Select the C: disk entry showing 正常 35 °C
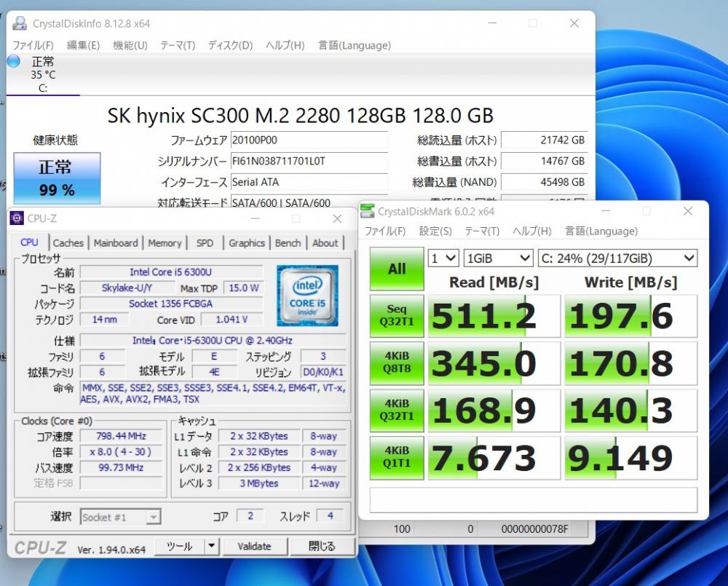Screen dimensions: 728x586 (x=43, y=74)
